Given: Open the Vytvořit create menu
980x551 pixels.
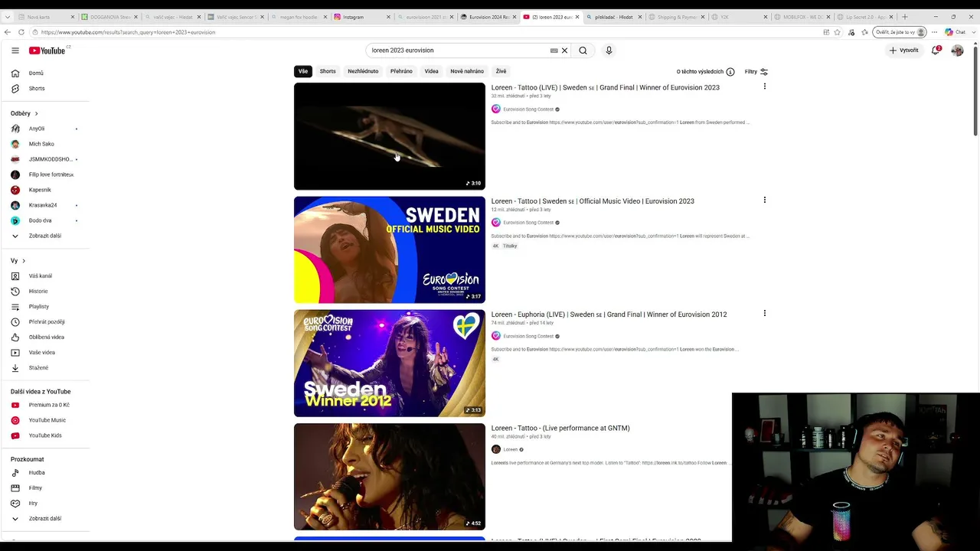Looking at the screenshot, I should tap(904, 51).
